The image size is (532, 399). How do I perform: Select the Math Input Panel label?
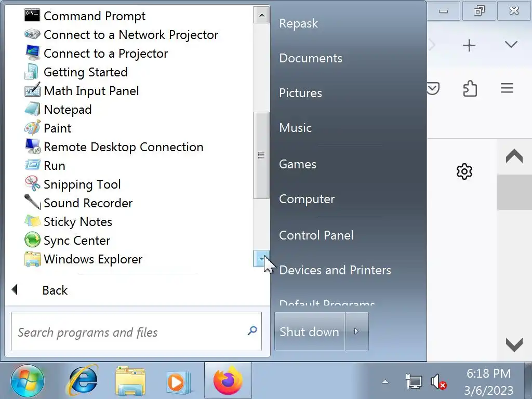(91, 91)
